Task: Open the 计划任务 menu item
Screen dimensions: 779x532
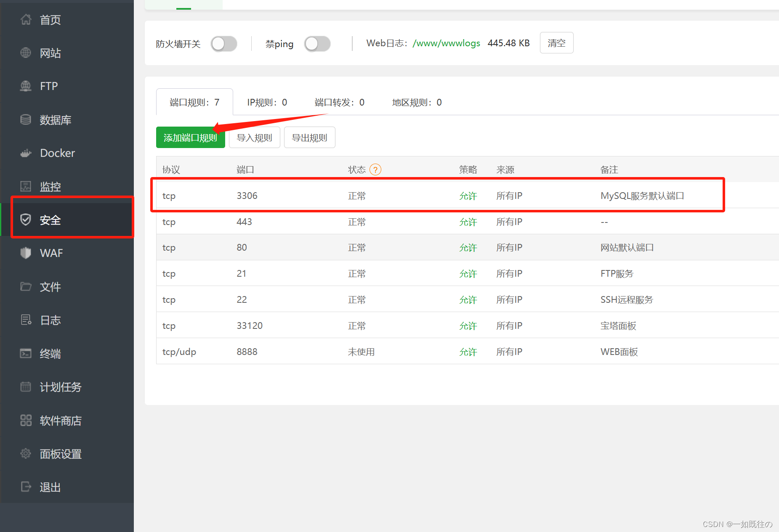Action: [x=67, y=386]
